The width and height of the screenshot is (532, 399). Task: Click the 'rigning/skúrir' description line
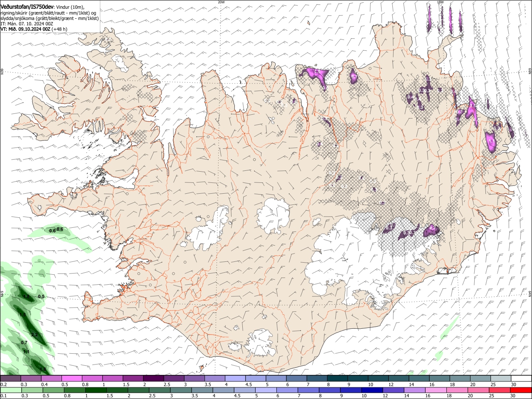49,12
